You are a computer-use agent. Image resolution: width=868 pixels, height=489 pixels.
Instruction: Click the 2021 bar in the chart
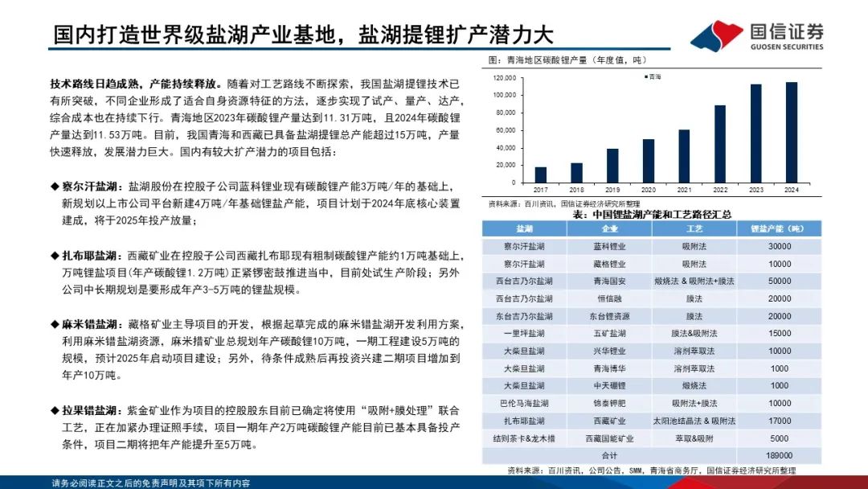coord(684,156)
